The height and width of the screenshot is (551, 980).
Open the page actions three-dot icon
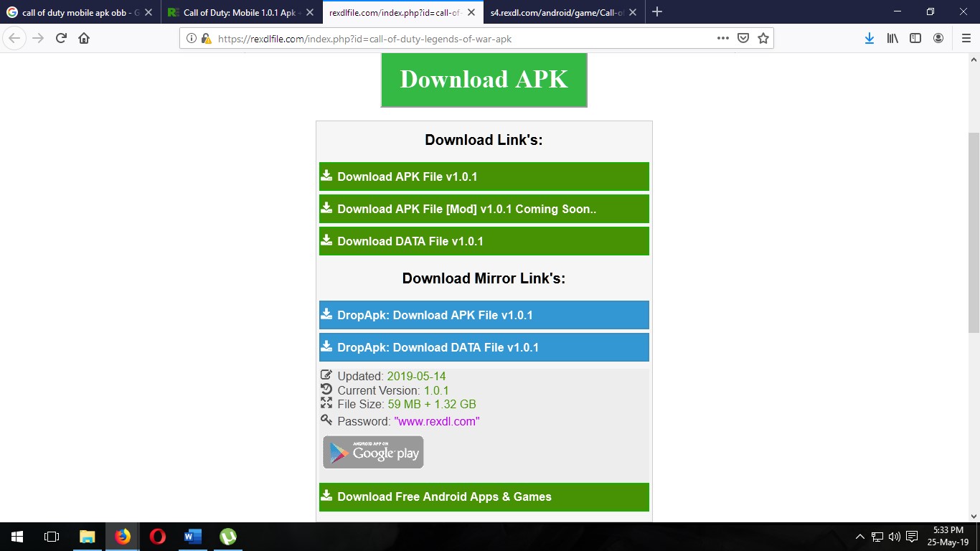[x=722, y=38]
